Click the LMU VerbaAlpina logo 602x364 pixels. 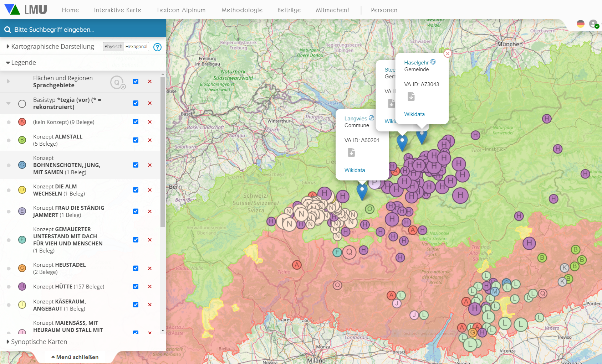coord(26,10)
